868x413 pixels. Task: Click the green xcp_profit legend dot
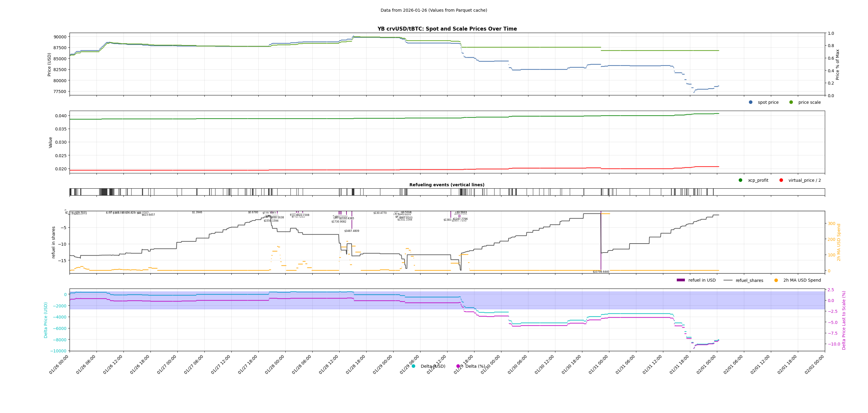point(740,180)
